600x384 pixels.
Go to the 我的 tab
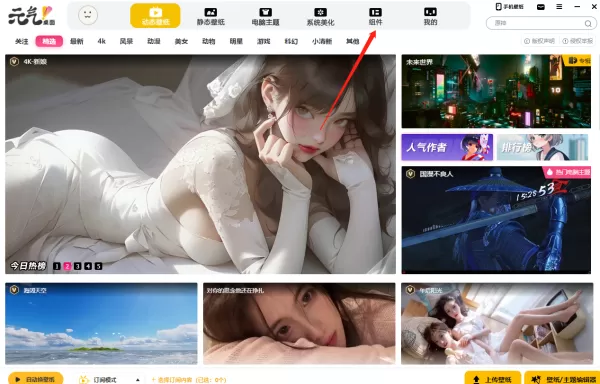click(430, 17)
